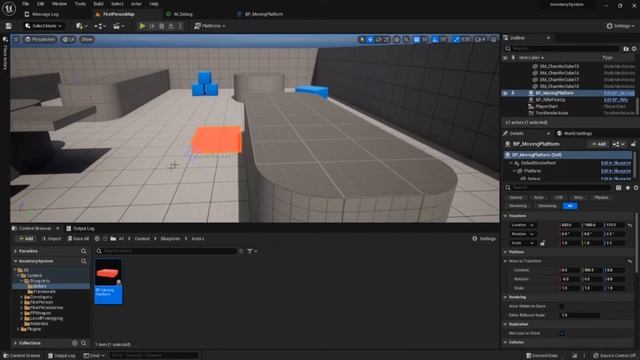Toggle rotation snapping in viewport

point(436,40)
